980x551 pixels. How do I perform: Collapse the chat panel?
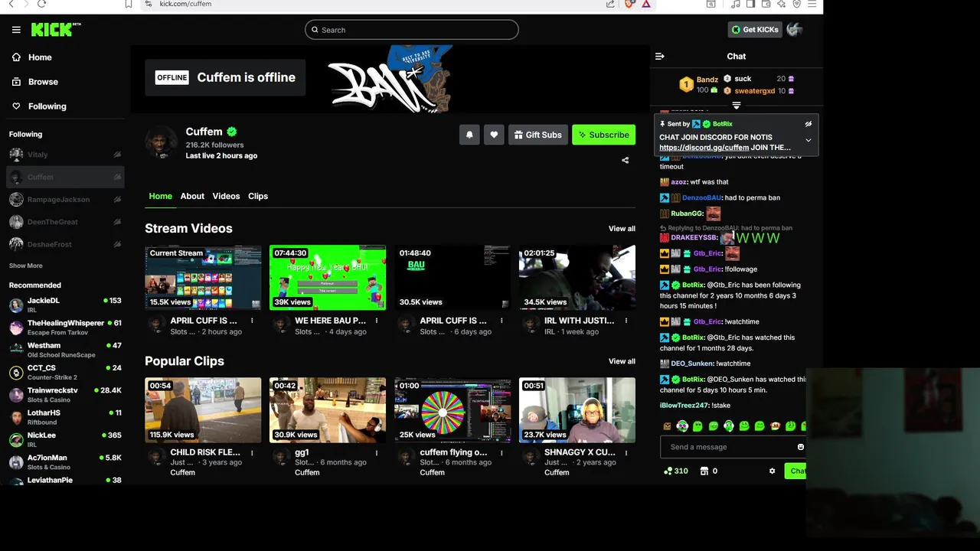point(660,56)
